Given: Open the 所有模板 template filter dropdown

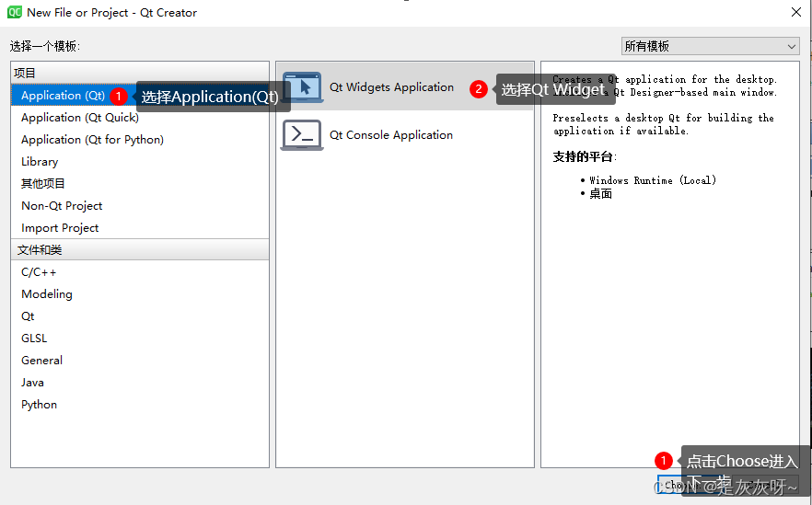Looking at the screenshot, I should click(710, 46).
